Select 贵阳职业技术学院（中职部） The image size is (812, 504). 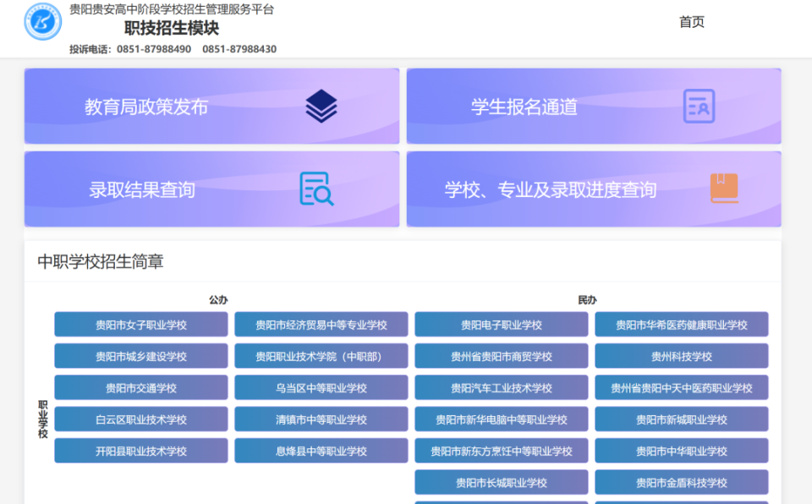(321, 356)
